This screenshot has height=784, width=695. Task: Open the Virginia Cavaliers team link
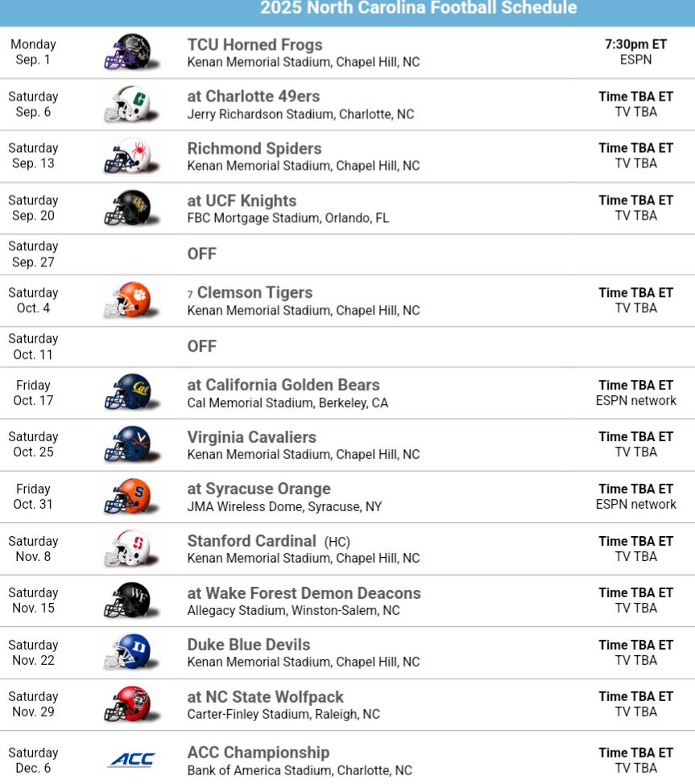pos(251,437)
